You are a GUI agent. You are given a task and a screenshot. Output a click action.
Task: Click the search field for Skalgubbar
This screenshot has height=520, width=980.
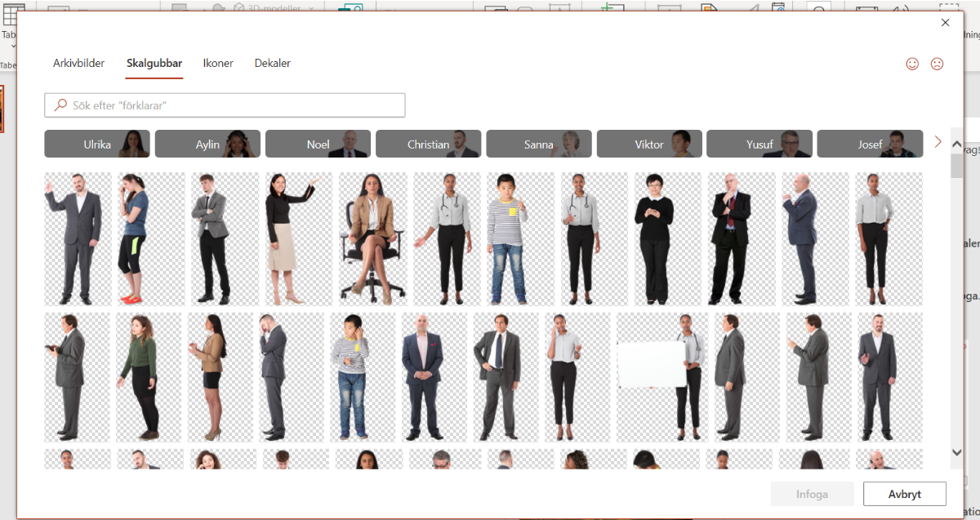point(225,105)
